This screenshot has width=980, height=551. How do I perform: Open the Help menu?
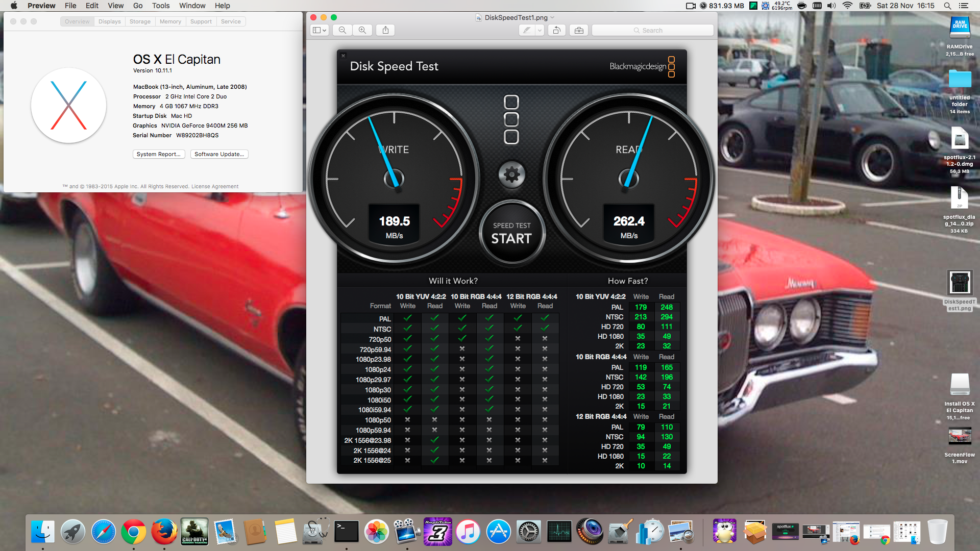tap(223, 6)
